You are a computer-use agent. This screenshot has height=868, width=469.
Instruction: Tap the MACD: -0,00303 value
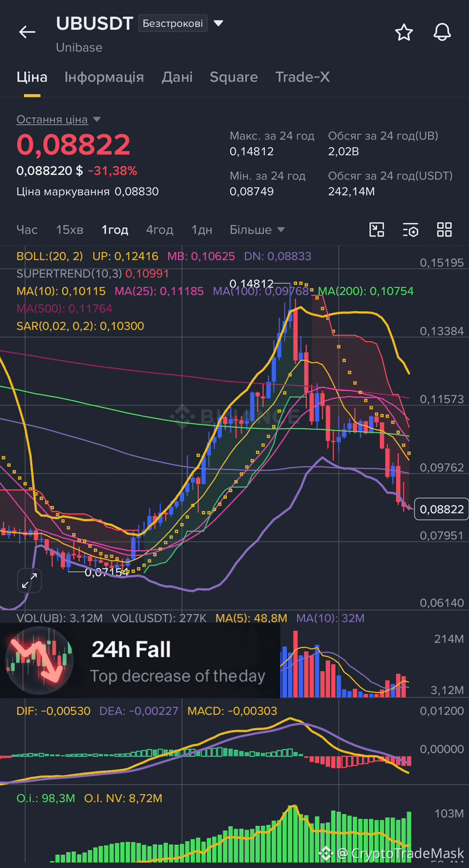(232, 711)
